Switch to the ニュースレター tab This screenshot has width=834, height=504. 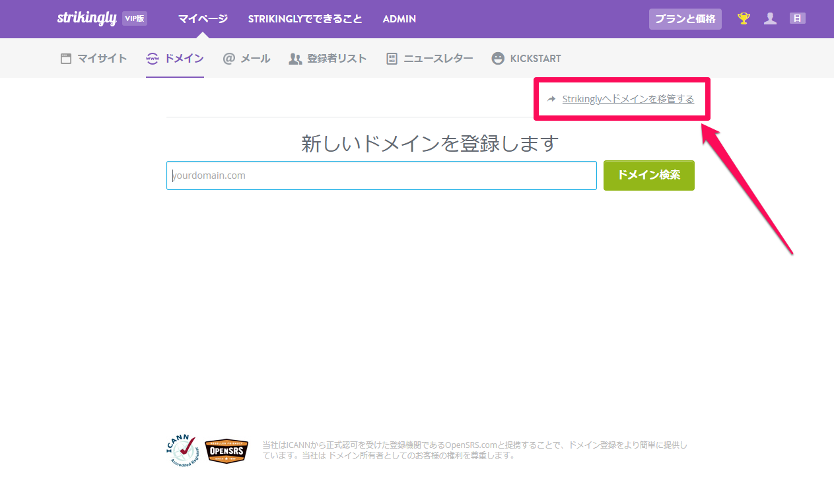(430, 58)
